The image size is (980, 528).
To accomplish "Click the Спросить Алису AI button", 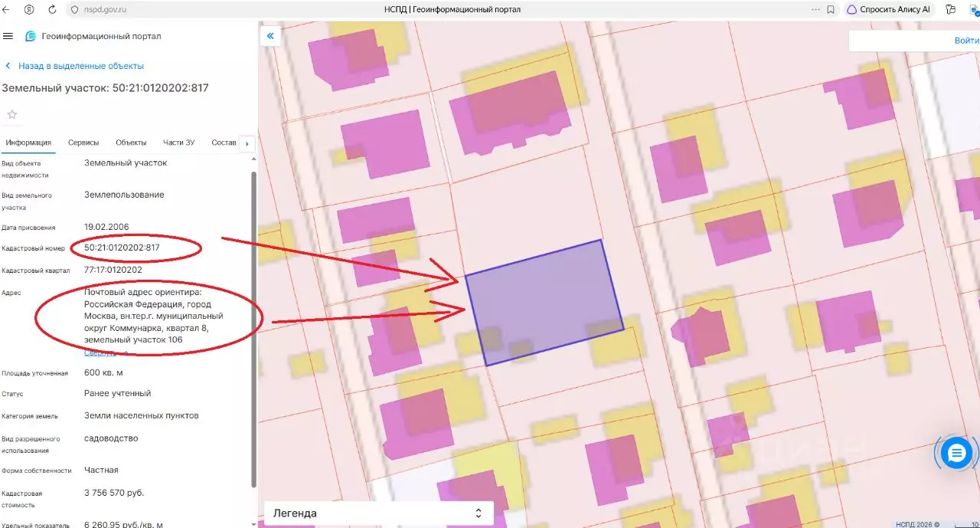I will click(x=888, y=10).
